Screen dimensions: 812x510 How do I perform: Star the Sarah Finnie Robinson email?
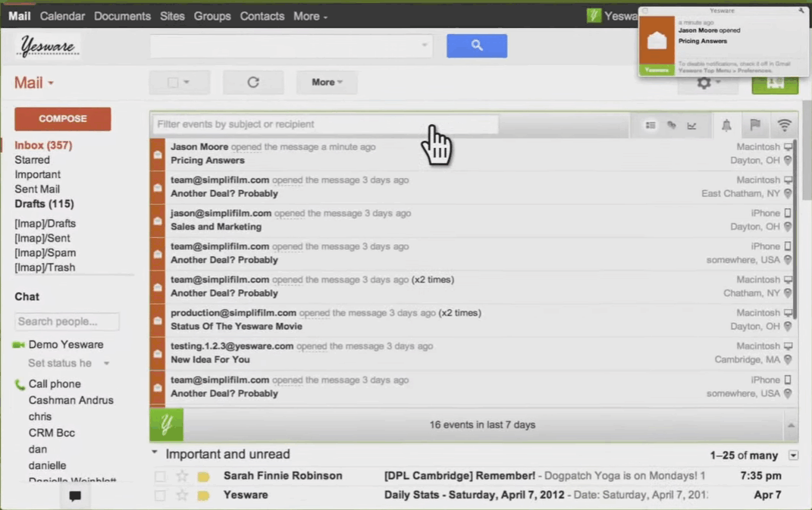tap(182, 476)
